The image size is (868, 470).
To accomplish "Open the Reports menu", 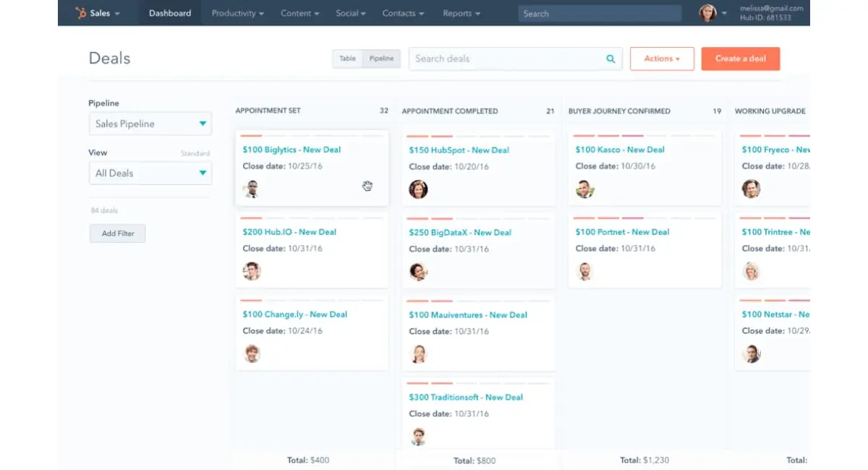I will click(x=461, y=12).
